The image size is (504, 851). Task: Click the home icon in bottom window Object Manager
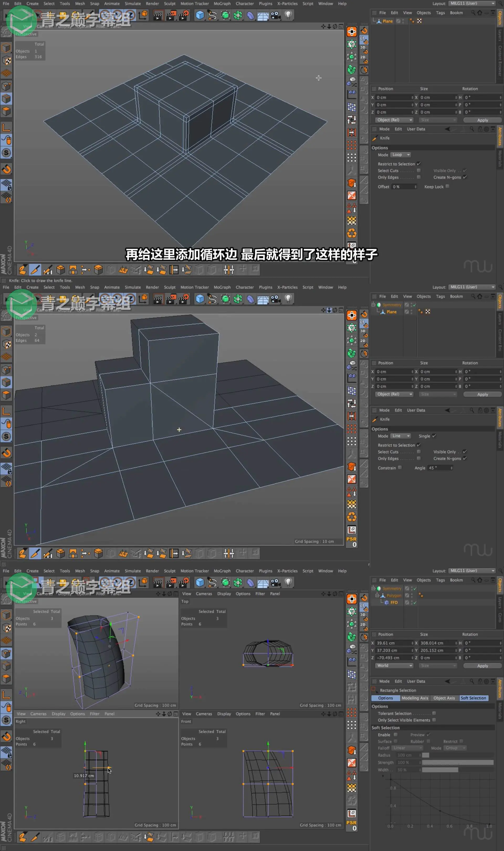(480, 580)
